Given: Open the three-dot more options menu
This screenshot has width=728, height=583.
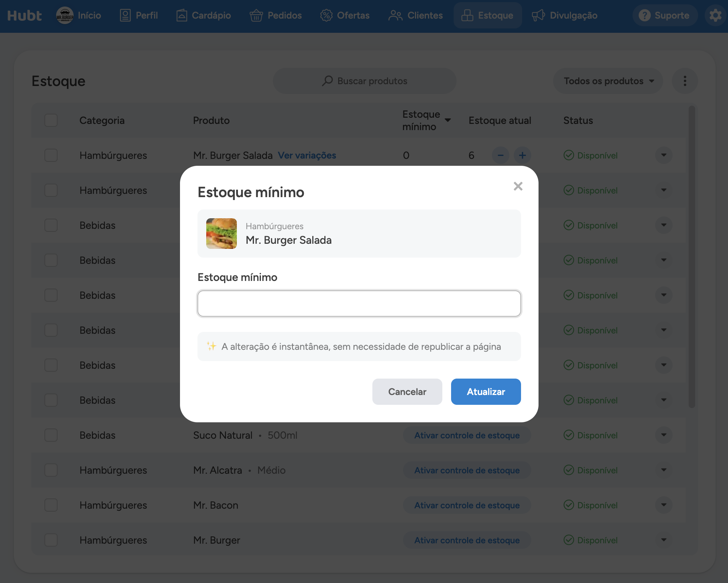Looking at the screenshot, I should click(685, 81).
